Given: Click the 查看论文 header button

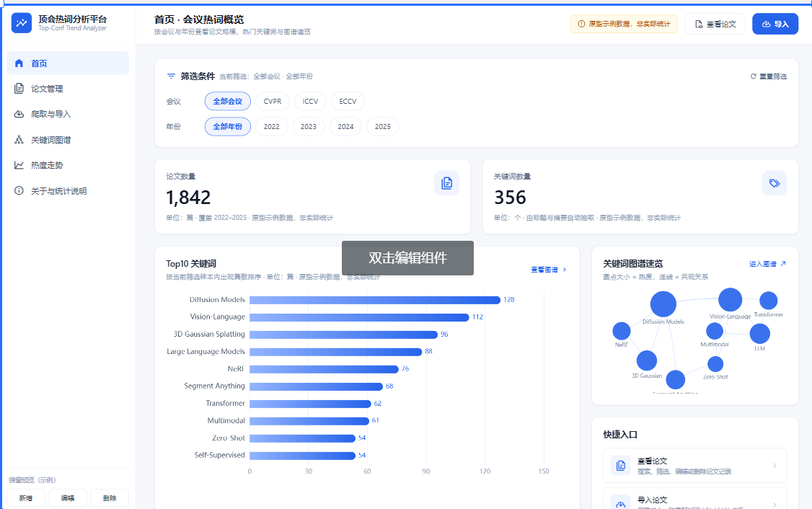Looking at the screenshot, I should [x=715, y=24].
